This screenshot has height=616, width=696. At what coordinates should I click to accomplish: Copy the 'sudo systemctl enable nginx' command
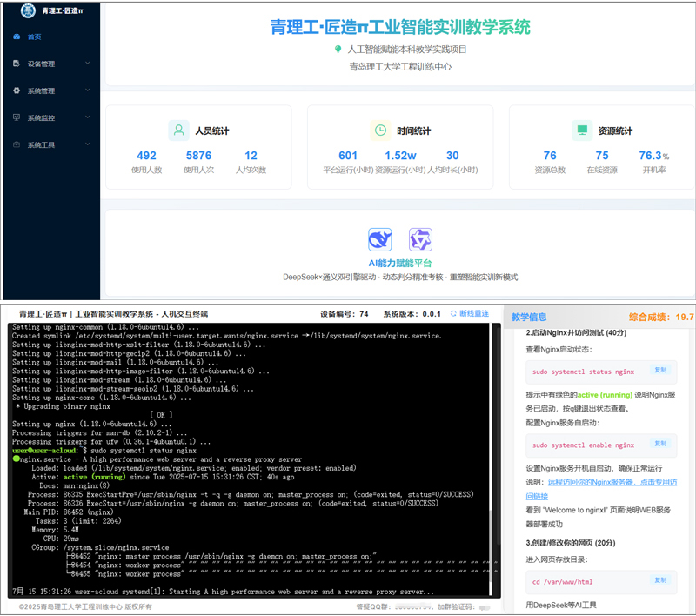pyautogui.click(x=659, y=445)
